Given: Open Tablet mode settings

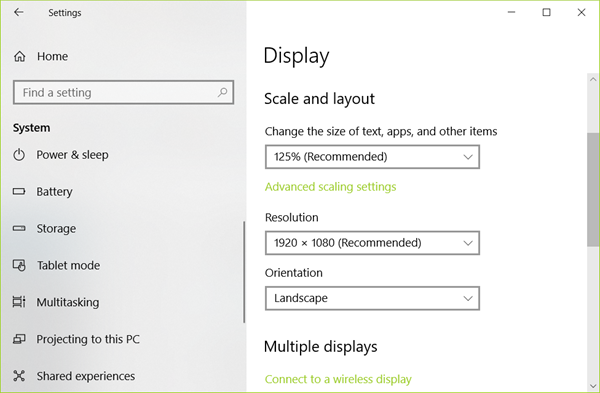Looking at the screenshot, I should (x=68, y=265).
